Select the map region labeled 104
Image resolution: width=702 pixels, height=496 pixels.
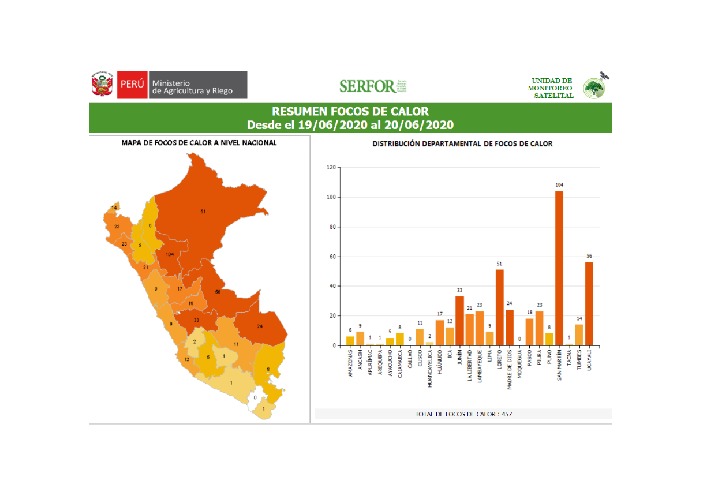(171, 256)
